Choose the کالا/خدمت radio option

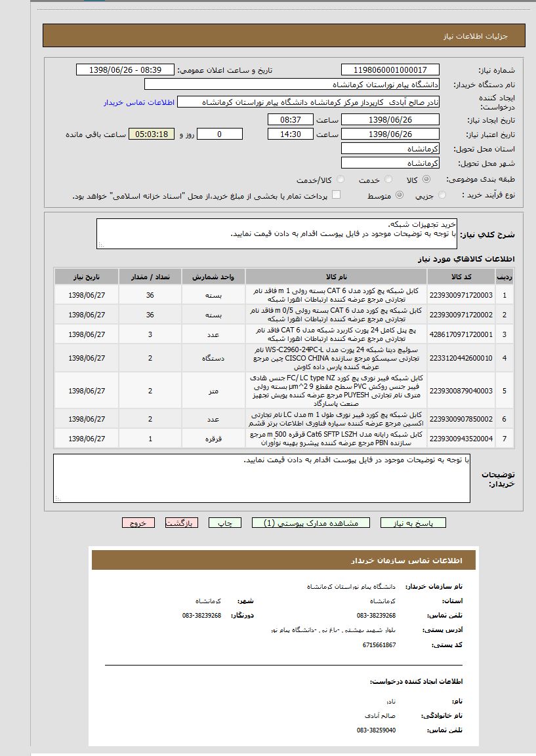tap(340, 180)
